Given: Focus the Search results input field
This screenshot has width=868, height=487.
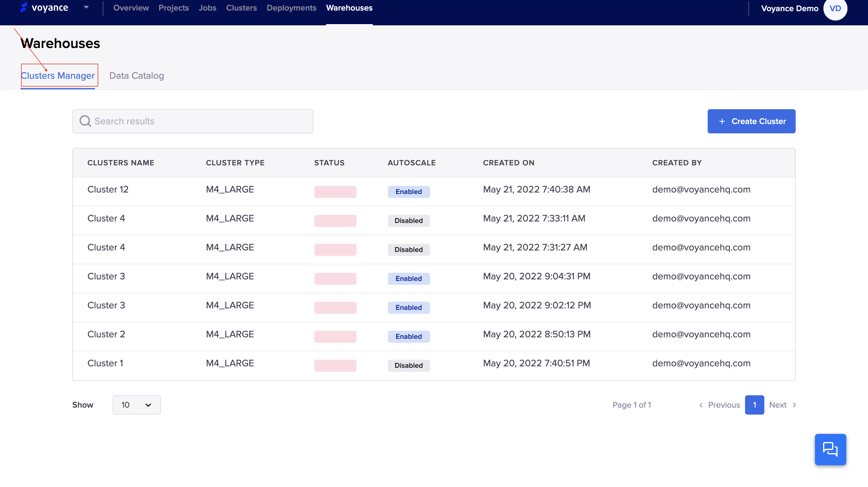Looking at the screenshot, I should (x=202, y=121).
